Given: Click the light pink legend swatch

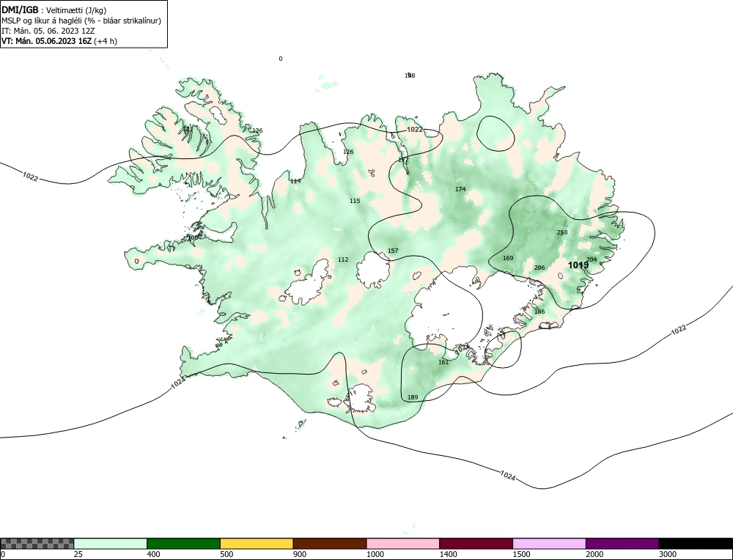Looking at the screenshot, I should point(403,543).
